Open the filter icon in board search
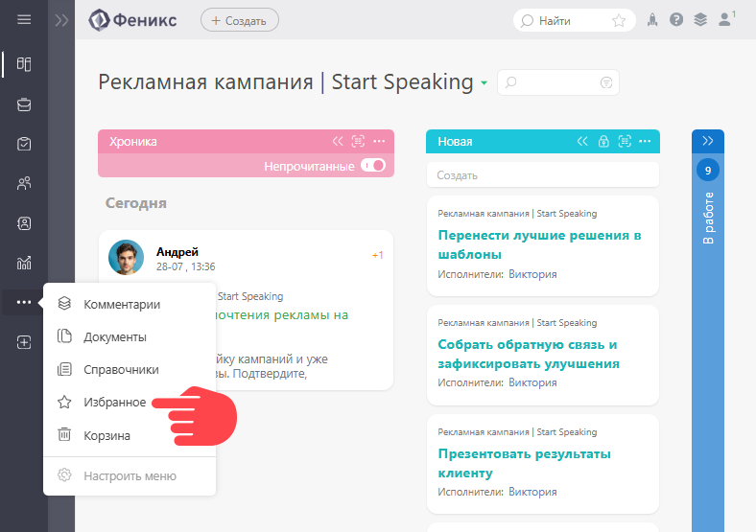 (x=606, y=82)
